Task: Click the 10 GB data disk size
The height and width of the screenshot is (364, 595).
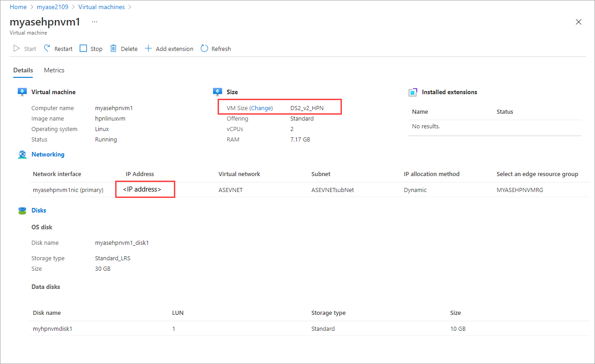Action: 458,329
